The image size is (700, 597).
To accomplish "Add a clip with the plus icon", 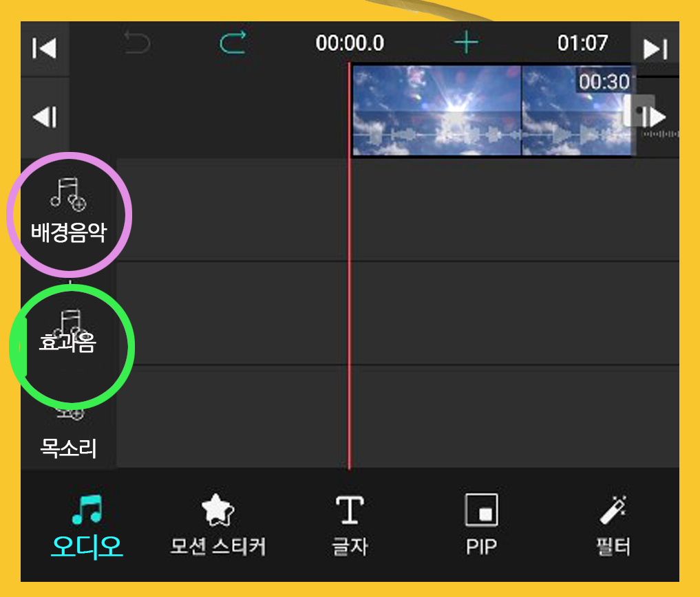I will [466, 43].
